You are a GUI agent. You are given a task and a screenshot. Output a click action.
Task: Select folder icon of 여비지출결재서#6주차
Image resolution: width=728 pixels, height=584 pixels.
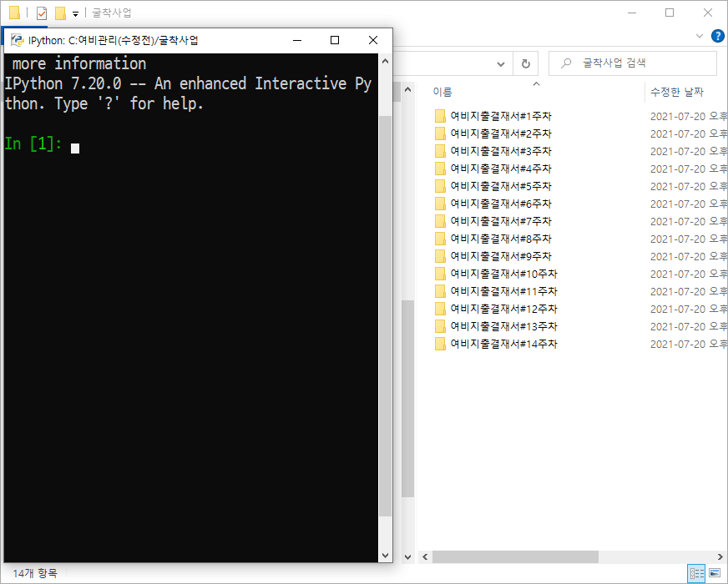point(440,204)
